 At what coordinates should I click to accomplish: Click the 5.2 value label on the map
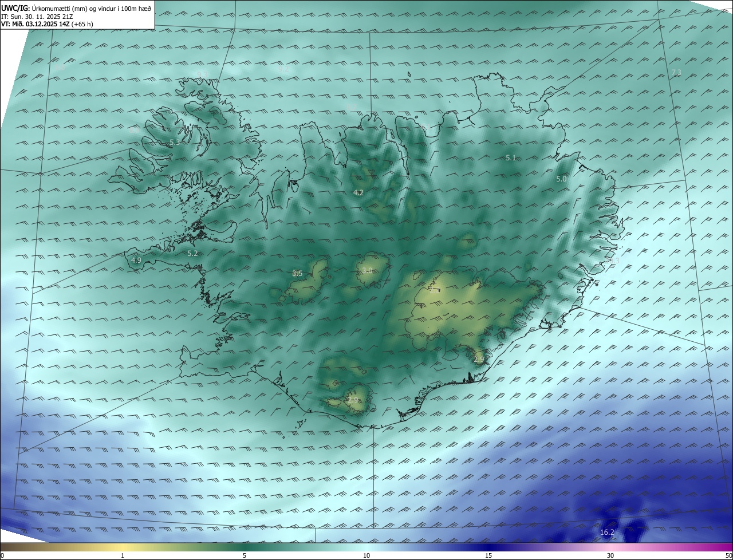(x=192, y=253)
